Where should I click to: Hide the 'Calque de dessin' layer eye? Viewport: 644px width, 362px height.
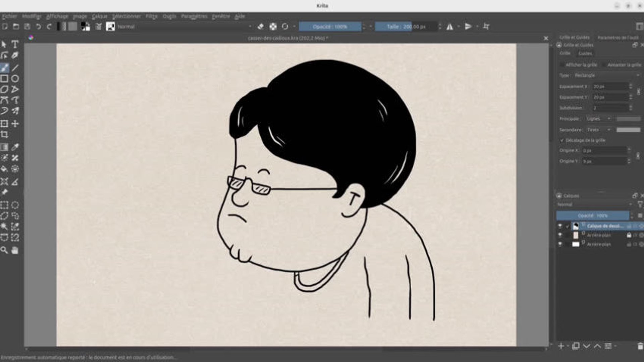560,226
